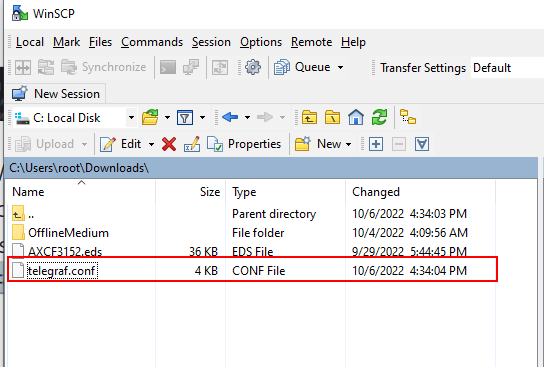Open the Session menu
Viewport: 544px width, 367px height.
211,42
